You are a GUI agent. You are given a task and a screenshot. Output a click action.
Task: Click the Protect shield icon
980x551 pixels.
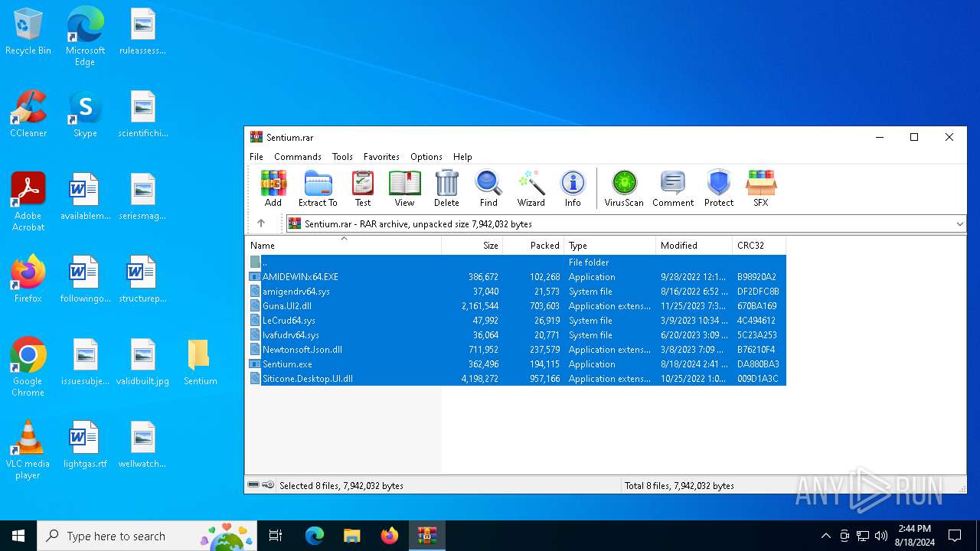click(x=719, y=188)
